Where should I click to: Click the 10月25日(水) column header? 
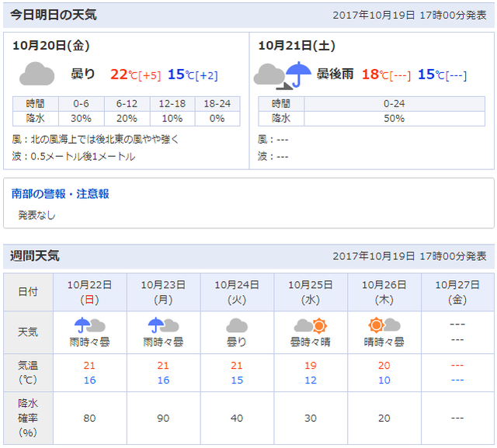pyautogui.click(x=311, y=292)
